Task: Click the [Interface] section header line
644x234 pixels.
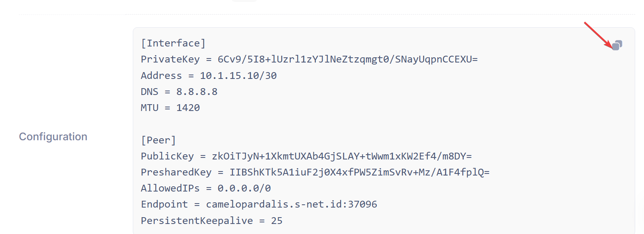Action: (x=173, y=43)
